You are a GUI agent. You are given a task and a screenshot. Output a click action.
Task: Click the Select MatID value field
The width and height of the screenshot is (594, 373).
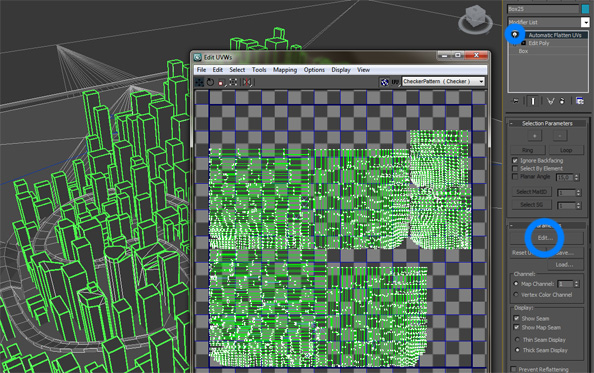[566, 193]
